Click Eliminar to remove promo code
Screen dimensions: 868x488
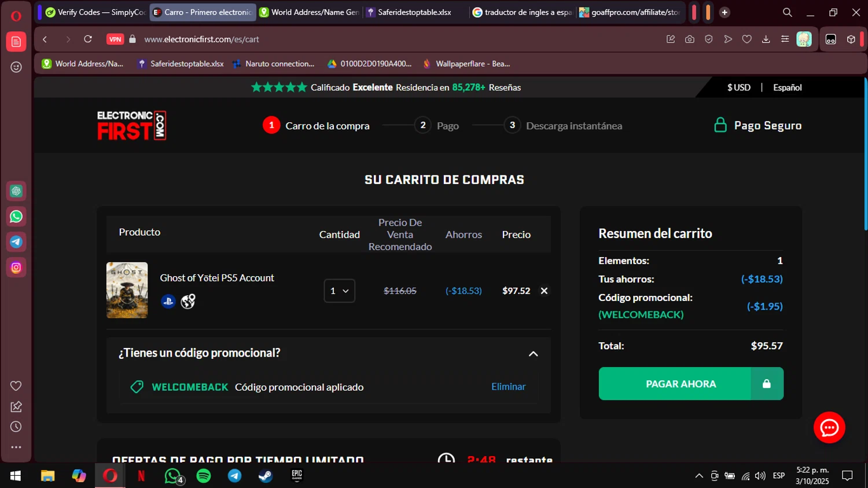click(509, 387)
